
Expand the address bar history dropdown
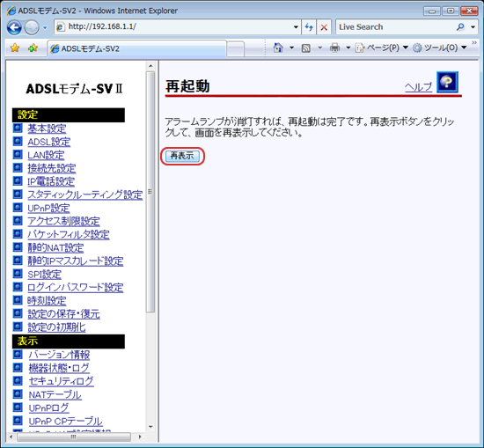point(296,27)
